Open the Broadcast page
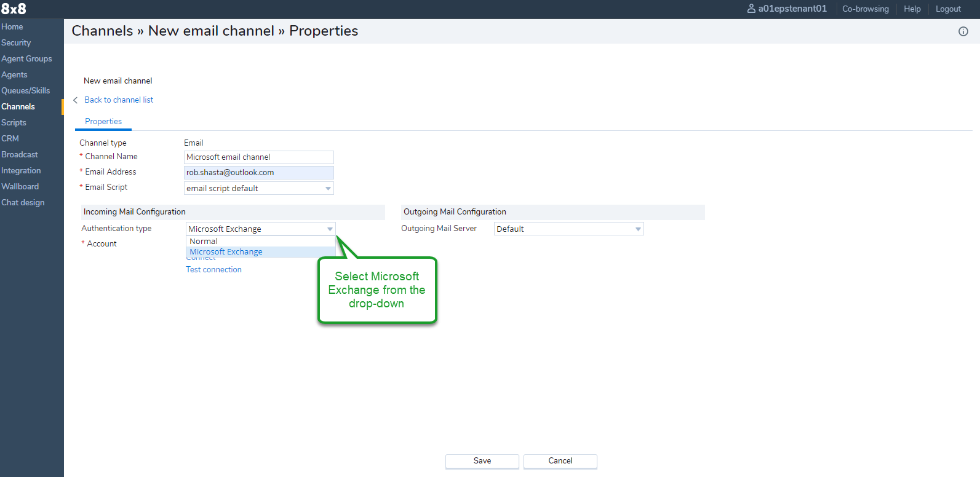980x477 pixels. (20, 155)
